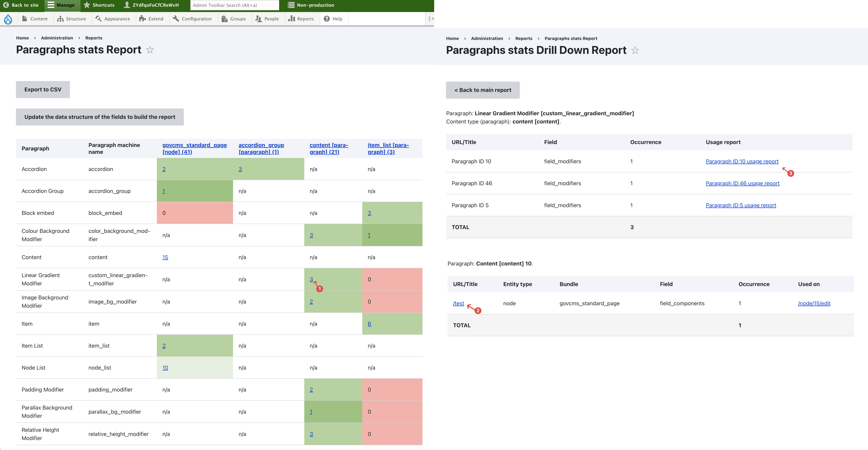Open the Configuration wrench menu
The height and width of the screenshot is (450, 868).
coord(192,19)
